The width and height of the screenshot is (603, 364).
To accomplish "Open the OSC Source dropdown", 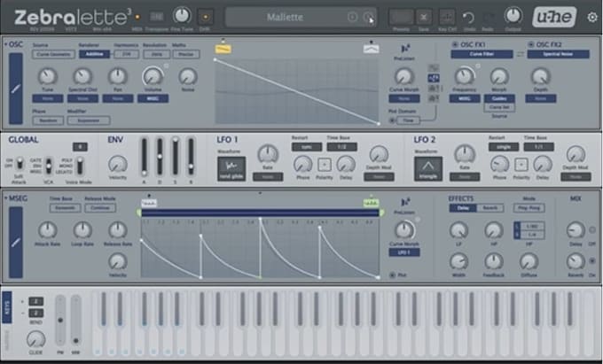I will [53, 55].
